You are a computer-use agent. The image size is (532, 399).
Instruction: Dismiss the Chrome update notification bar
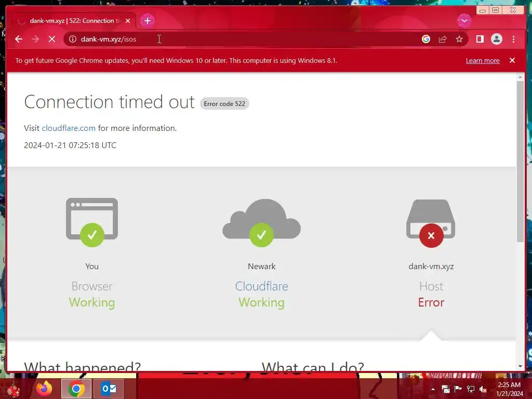(512, 60)
